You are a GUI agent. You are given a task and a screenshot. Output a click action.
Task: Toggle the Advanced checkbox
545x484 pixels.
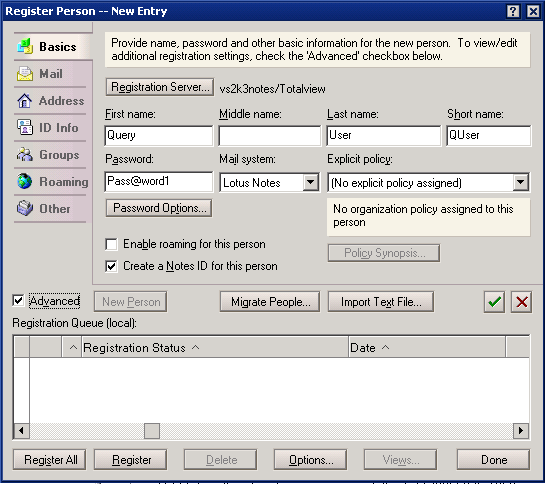pos(18,300)
